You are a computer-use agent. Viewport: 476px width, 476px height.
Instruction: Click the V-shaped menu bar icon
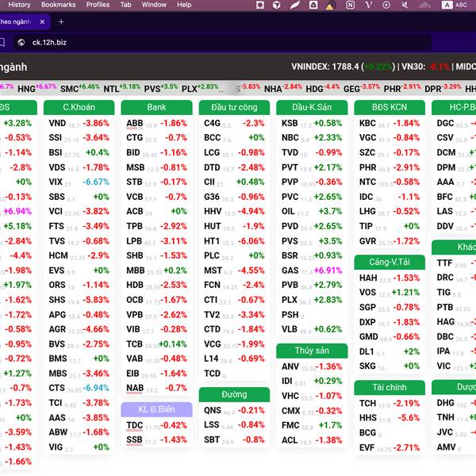click(x=369, y=5)
